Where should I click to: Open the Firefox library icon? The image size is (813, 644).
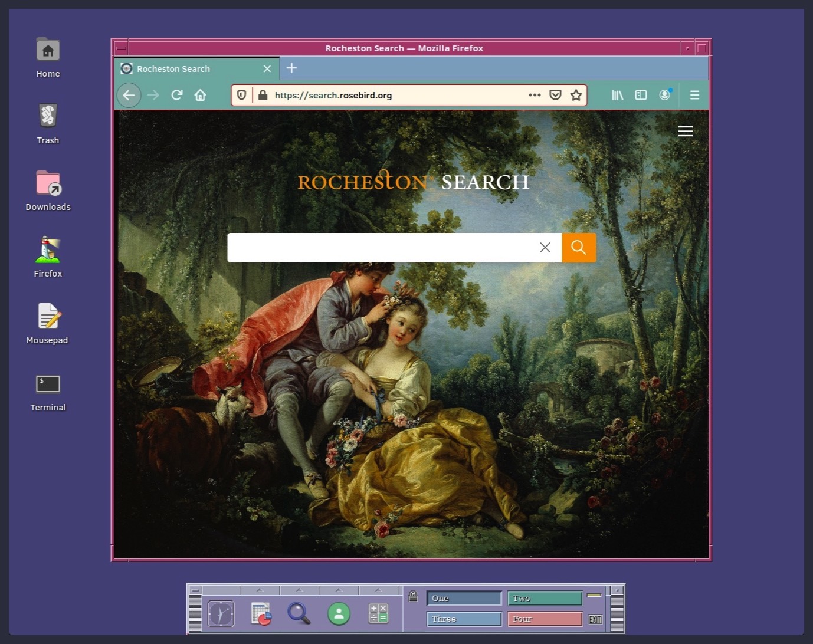point(617,95)
